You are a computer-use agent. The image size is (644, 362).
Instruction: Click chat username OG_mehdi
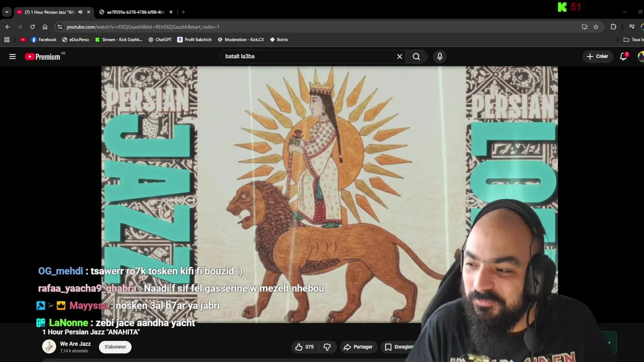(60, 271)
